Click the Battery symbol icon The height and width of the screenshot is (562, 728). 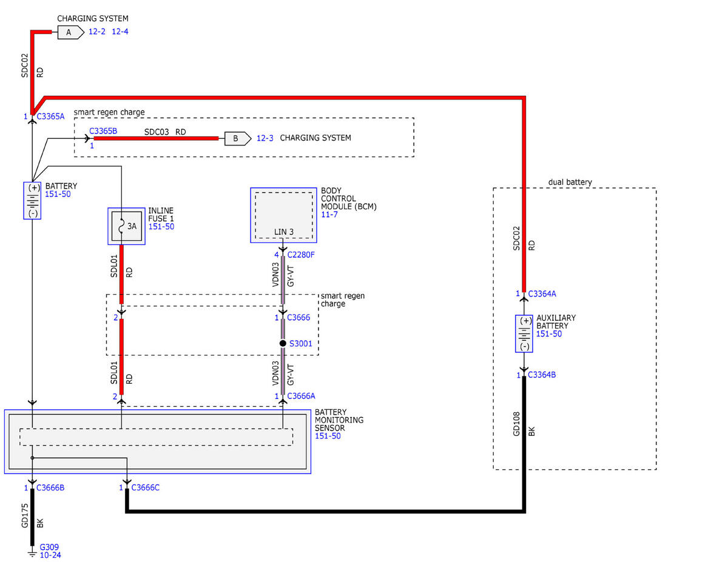32,200
